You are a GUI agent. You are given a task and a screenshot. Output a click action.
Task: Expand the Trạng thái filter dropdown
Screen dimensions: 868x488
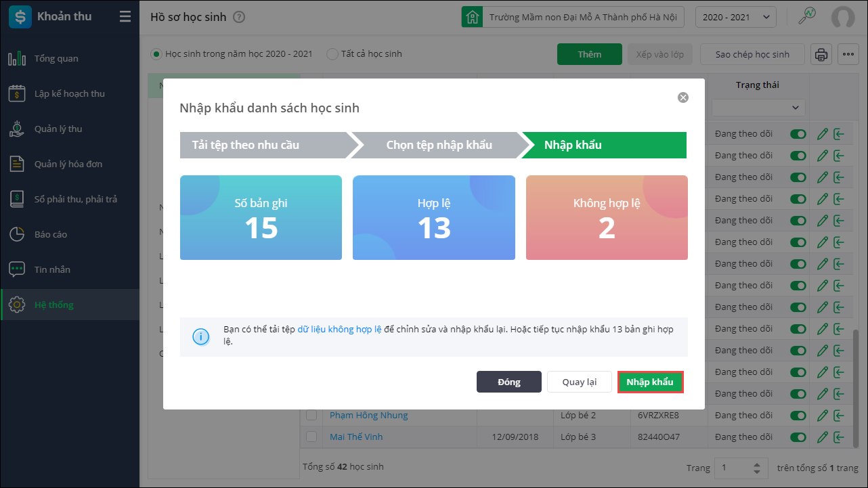coord(758,107)
